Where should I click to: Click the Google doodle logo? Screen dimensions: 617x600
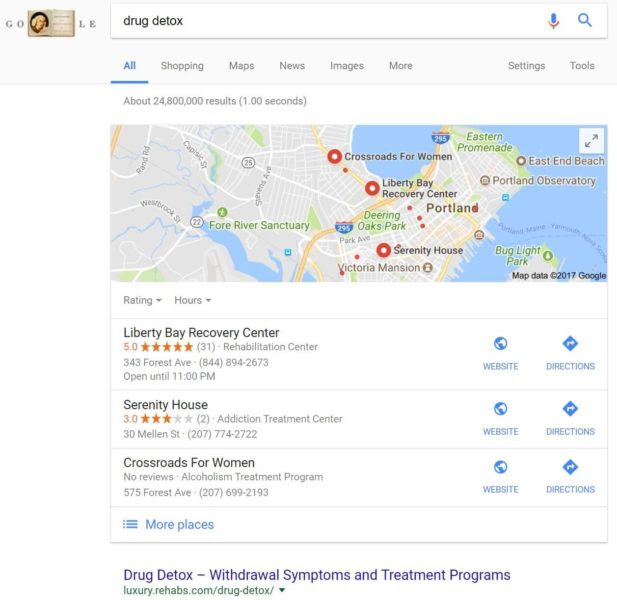pyautogui.click(x=51, y=23)
